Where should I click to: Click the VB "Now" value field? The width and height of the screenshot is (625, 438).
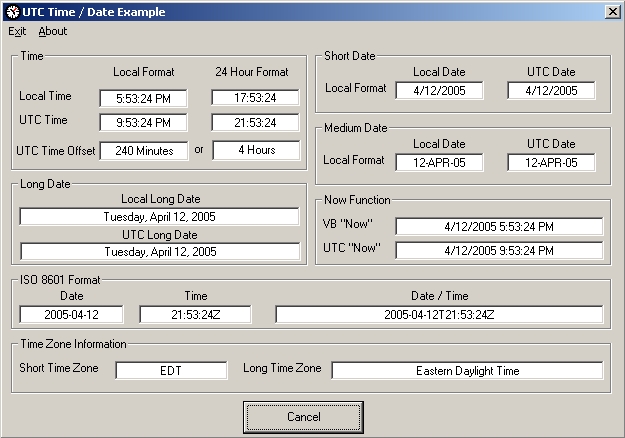tap(499, 226)
